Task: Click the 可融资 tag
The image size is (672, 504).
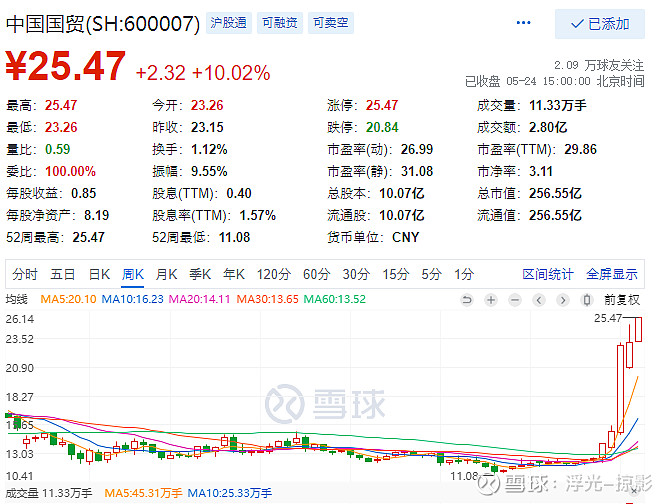Action: (280, 22)
